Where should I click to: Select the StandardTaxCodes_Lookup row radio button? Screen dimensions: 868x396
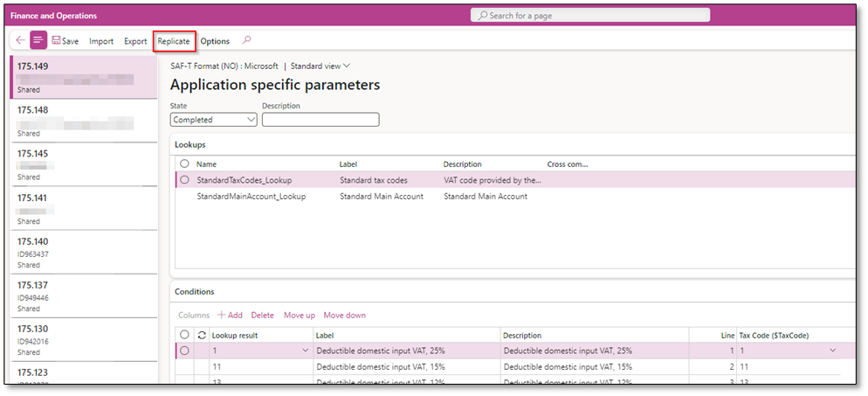[184, 180]
